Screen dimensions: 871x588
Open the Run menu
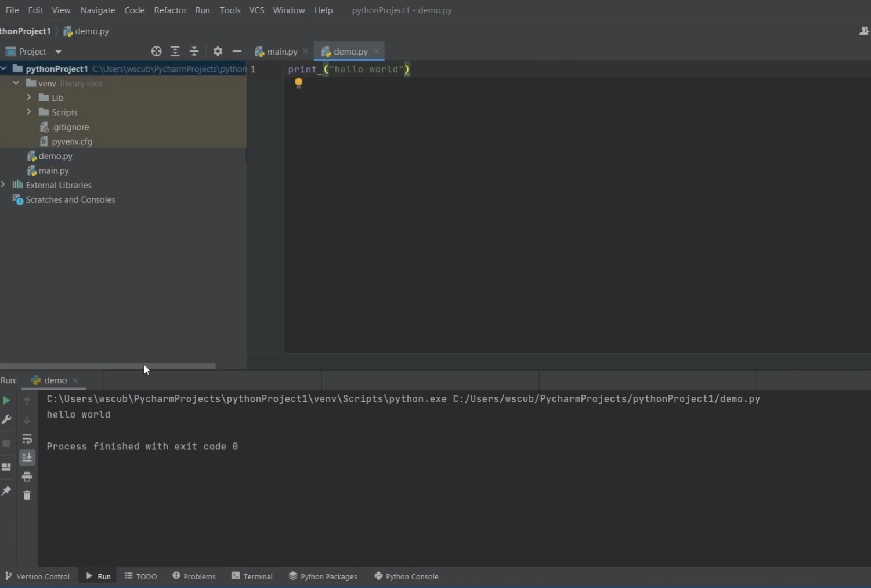[203, 10]
